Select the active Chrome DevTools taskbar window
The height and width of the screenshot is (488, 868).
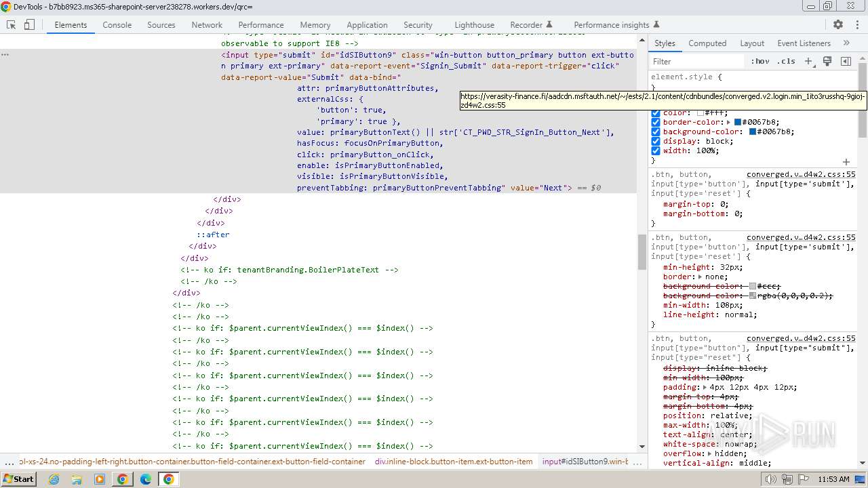coord(168,479)
